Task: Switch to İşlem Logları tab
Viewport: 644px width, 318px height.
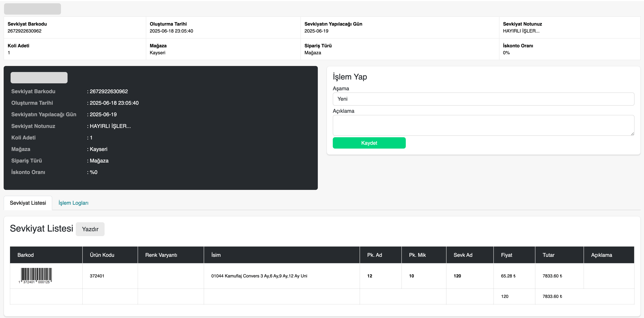Action: 73,203
